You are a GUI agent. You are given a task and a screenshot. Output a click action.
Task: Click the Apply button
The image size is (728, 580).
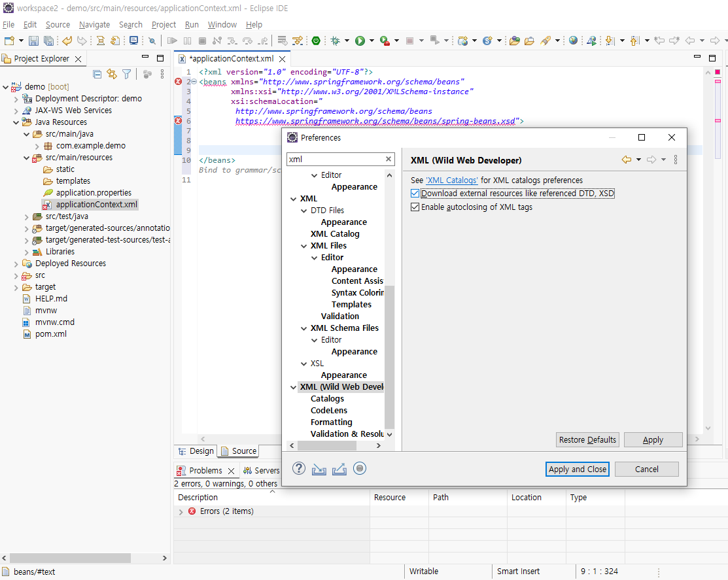653,440
